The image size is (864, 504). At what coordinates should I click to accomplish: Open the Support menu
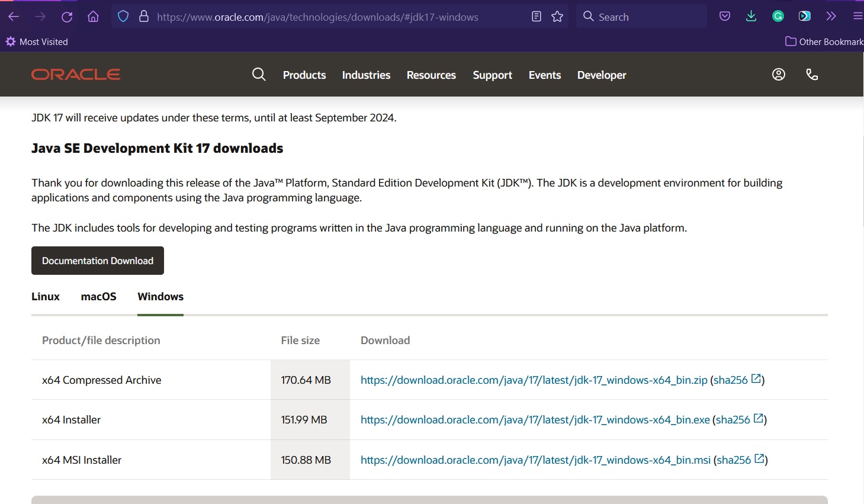pyautogui.click(x=492, y=75)
